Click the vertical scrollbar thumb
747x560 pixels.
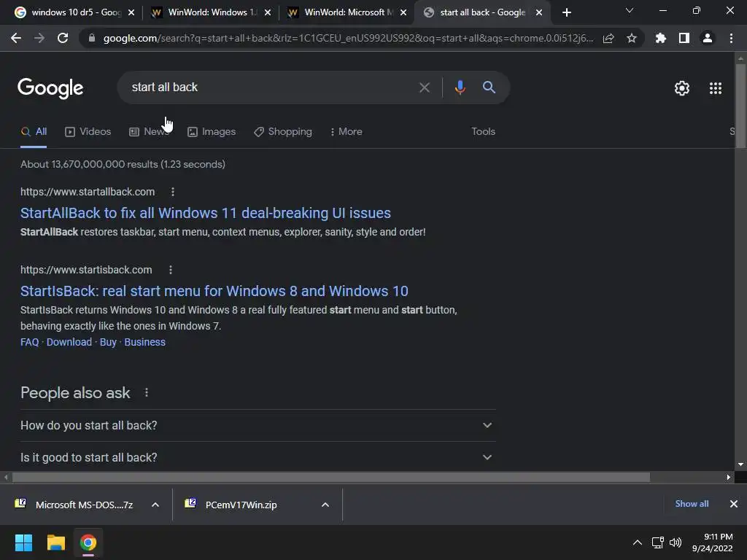740,105
